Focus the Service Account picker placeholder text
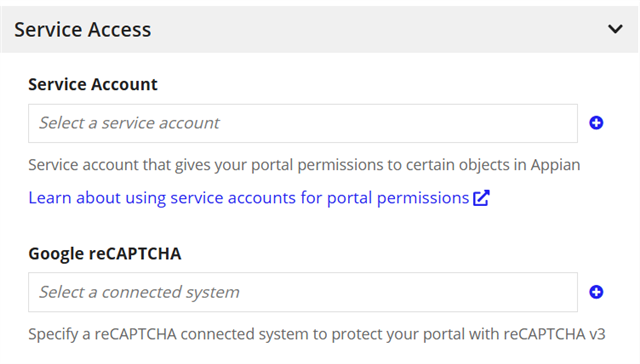 click(129, 123)
